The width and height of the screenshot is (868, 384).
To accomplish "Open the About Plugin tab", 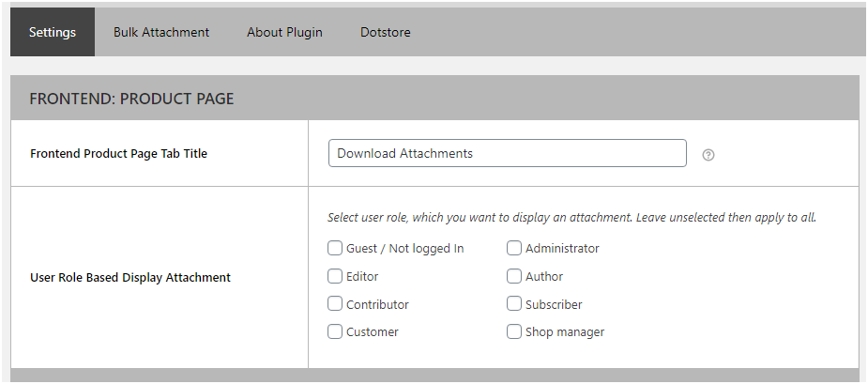I will [x=284, y=32].
